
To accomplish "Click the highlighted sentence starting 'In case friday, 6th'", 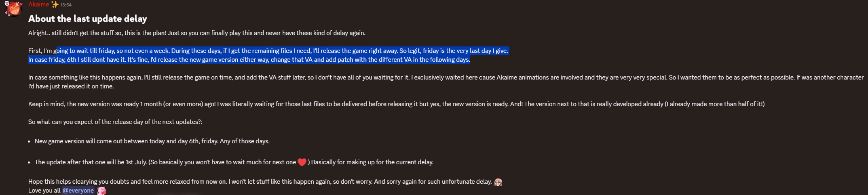I will coord(249,60).
